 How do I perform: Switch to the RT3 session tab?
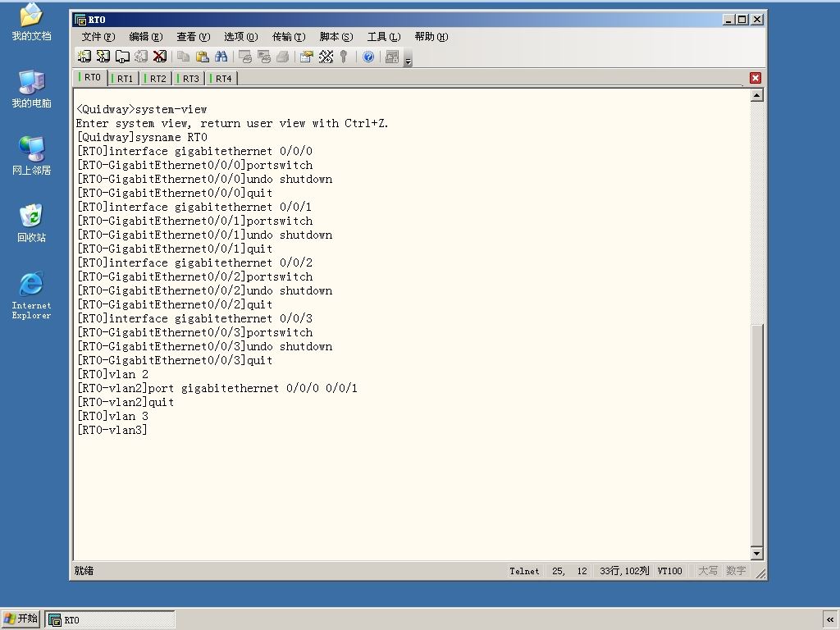coord(189,78)
